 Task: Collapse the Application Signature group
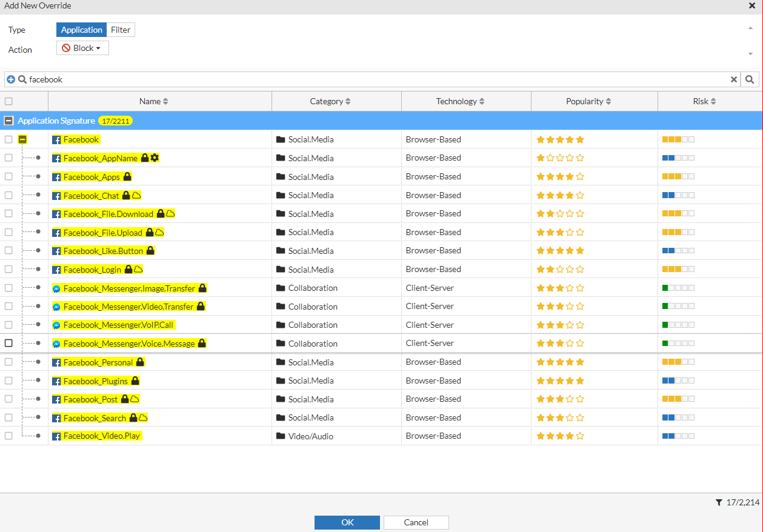tap(8, 121)
